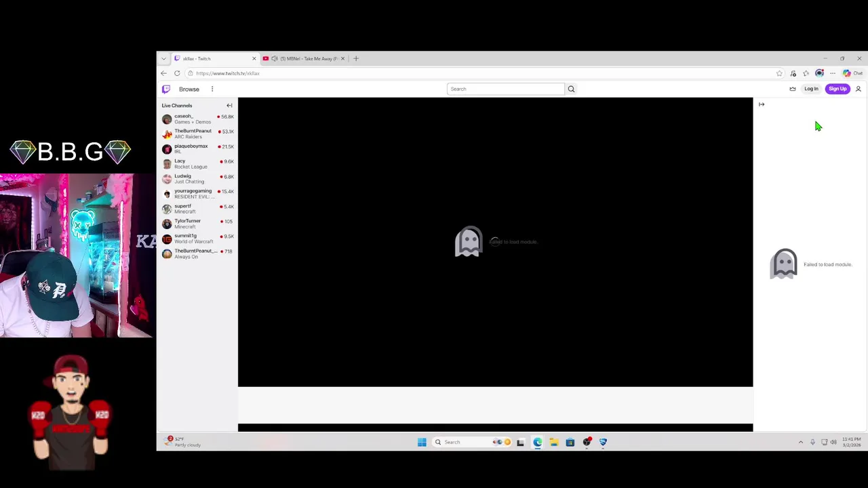The width and height of the screenshot is (868, 488).
Task: Click the system tray volume speaker icon
Action: [833, 442]
